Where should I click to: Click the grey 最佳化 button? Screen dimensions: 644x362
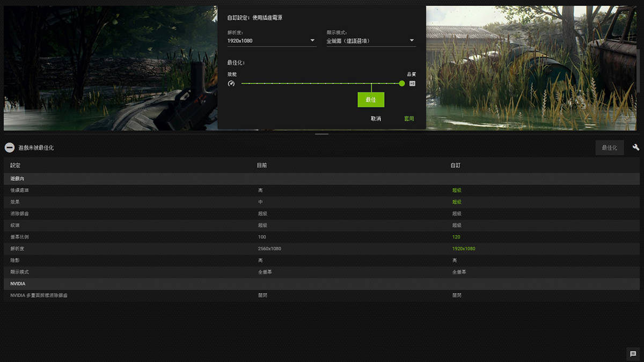(x=610, y=147)
